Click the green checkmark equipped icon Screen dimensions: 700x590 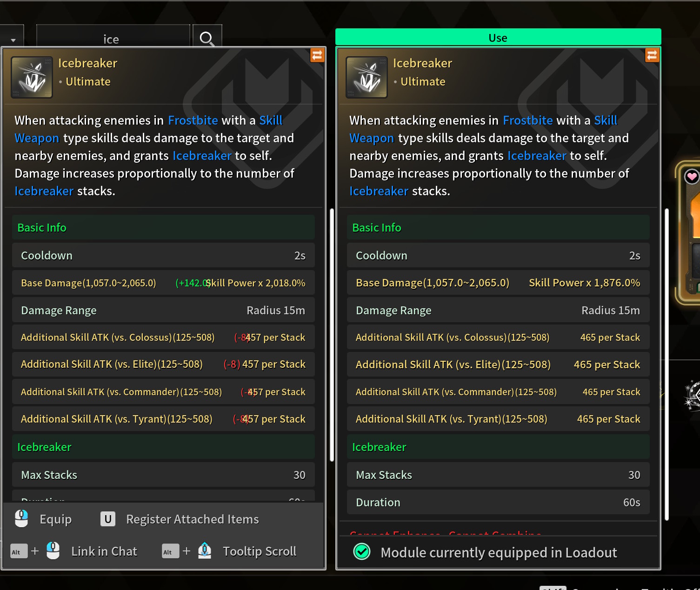362,552
